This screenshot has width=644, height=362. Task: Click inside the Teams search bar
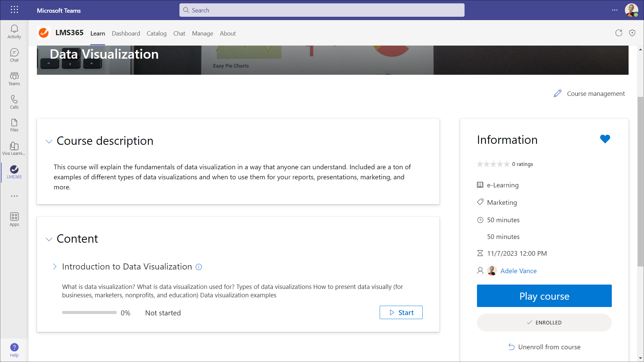pos(322,10)
